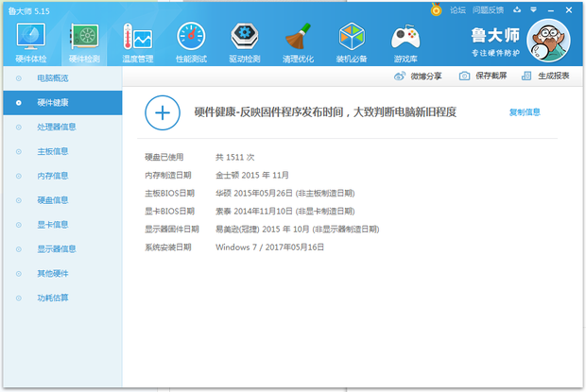Click the camera icon for 保存截屏

(464, 77)
